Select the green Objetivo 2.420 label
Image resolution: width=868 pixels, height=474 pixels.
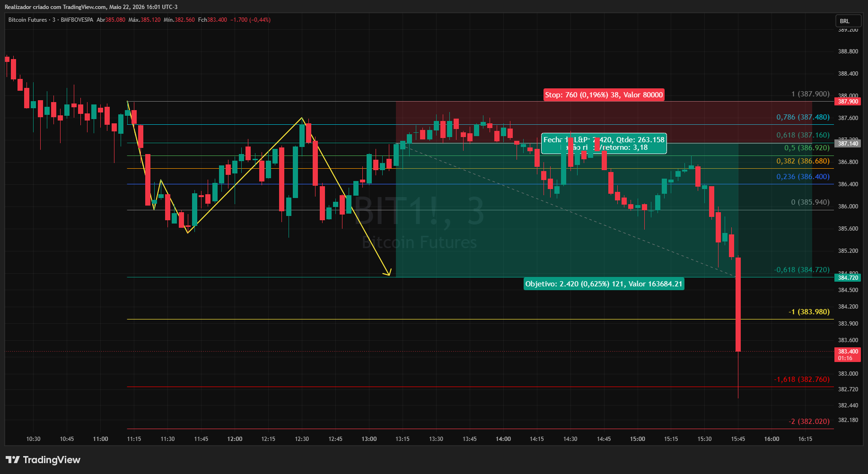pos(604,284)
